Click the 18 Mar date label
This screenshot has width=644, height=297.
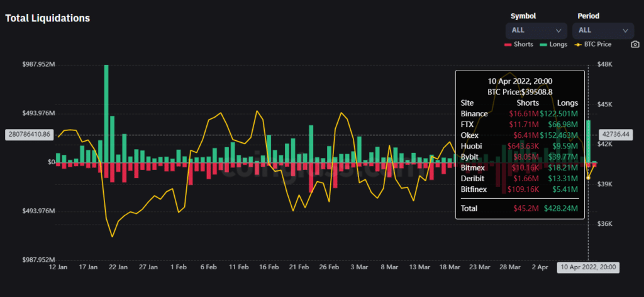(450, 267)
